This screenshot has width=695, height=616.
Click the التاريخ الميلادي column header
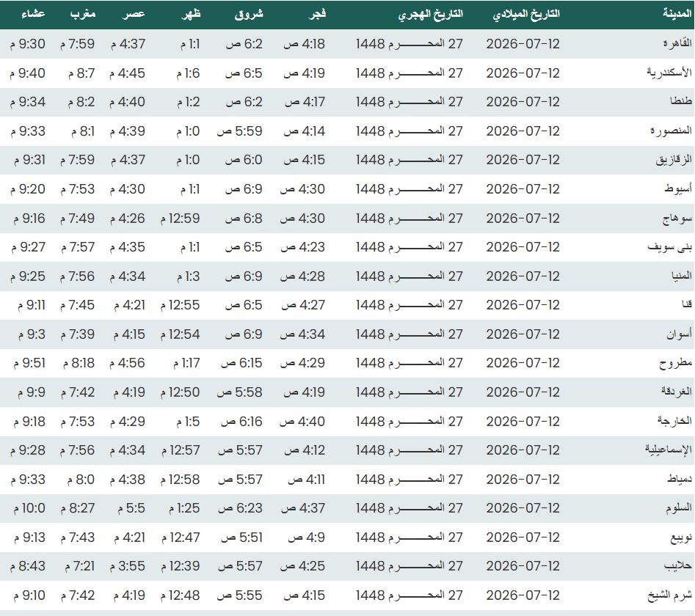(x=526, y=15)
